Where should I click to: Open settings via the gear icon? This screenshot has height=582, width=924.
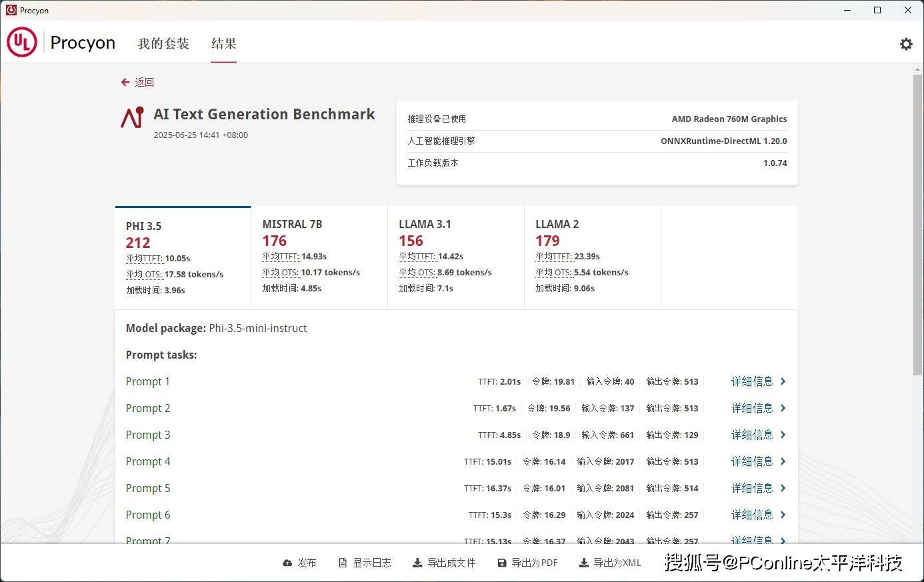coord(906,44)
